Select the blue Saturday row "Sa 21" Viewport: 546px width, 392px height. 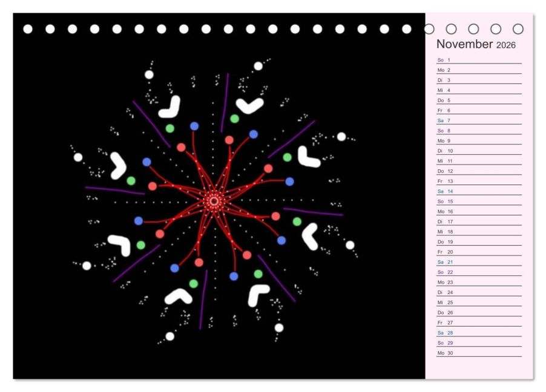(479, 262)
